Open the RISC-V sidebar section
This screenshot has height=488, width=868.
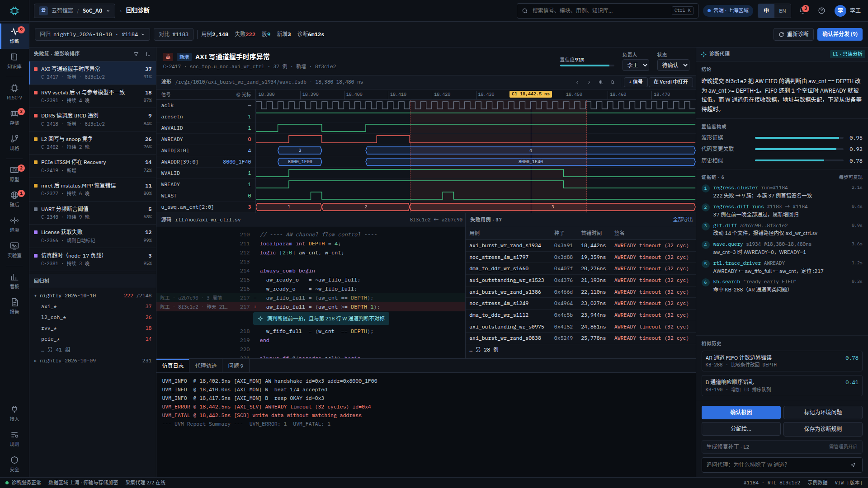click(14, 92)
